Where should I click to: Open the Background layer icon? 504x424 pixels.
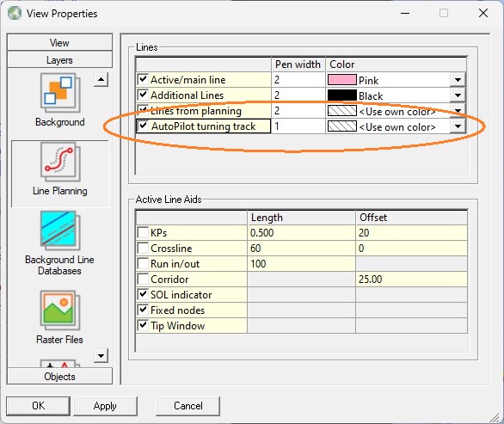pyautogui.click(x=60, y=93)
